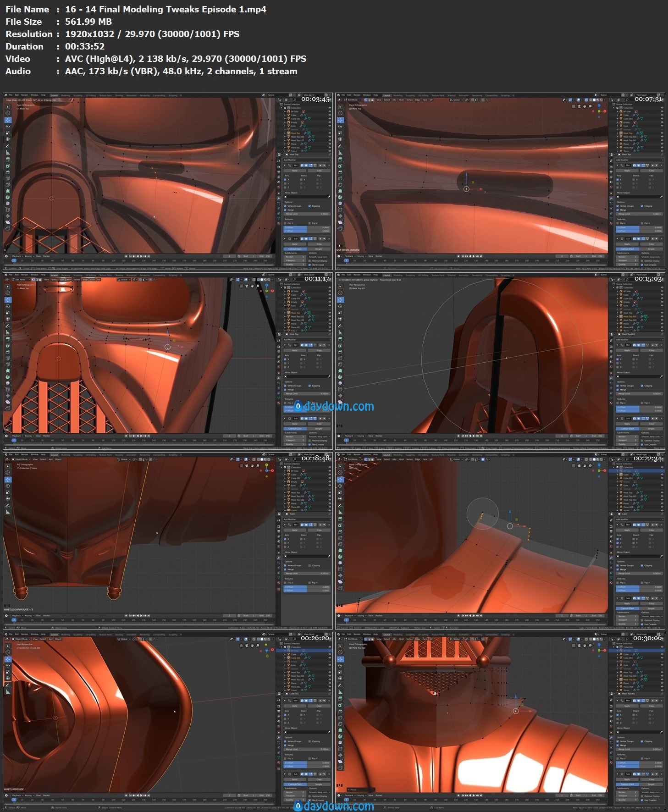
Task: Enable Flip U checkbox in the 00:15:03 frame
Action: [x=618, y=403]
